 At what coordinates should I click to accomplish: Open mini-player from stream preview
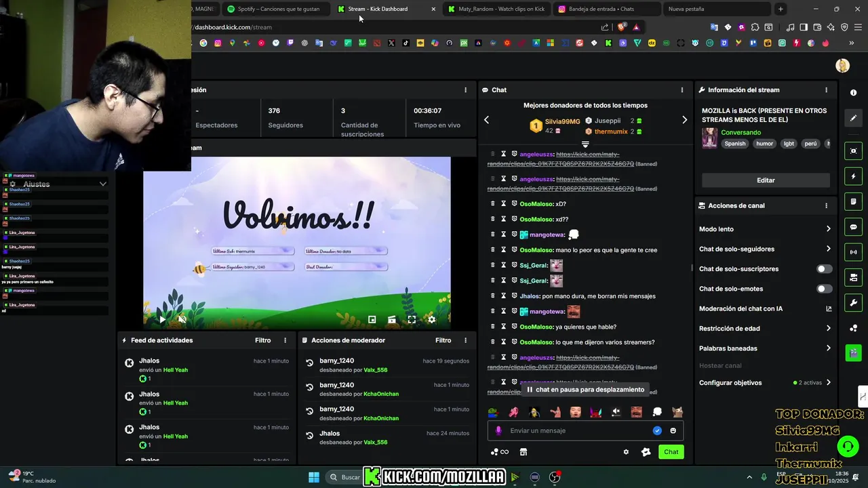pyautogui.click(x=372, y=319)
